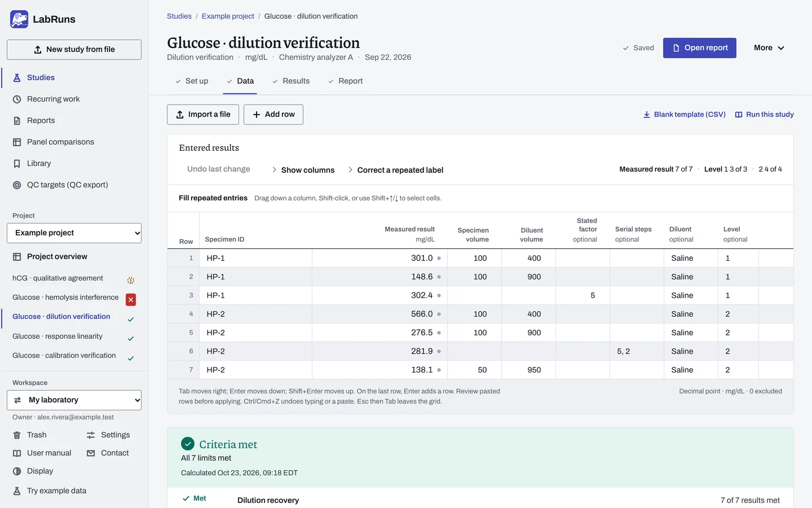Click checkmark icon beside Glucose calibration verification

click(131, 358)
